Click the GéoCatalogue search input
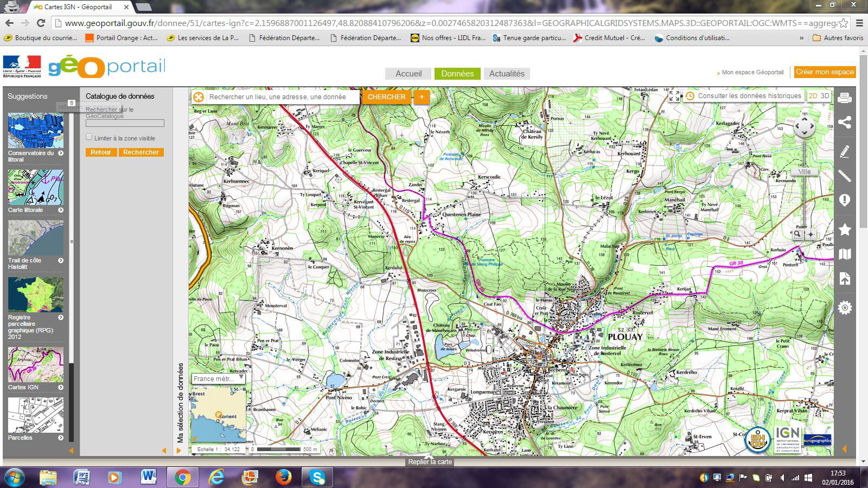Image resolution: width=868 pixels, height=488 pixels. (x=125, y=124)
